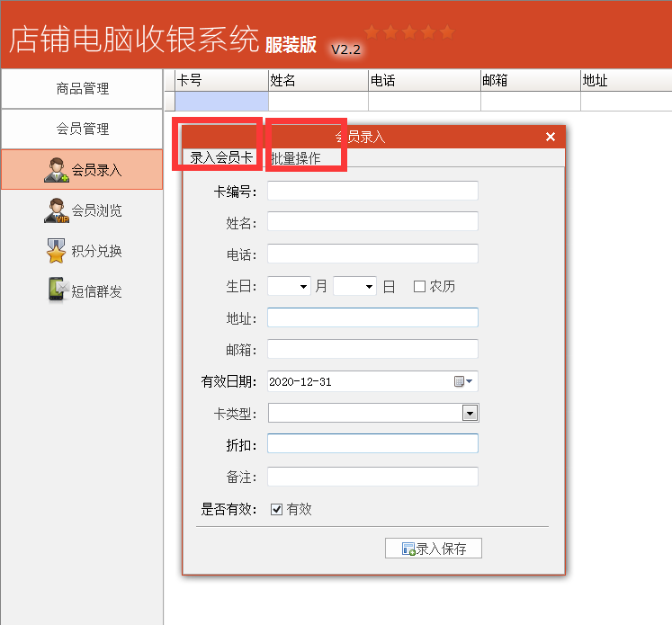Image resolution: width=672 pixels, height=625 pixels.
Task: Open the 会员管理 section
Action: pyautogui.click(x=82, y=129)
